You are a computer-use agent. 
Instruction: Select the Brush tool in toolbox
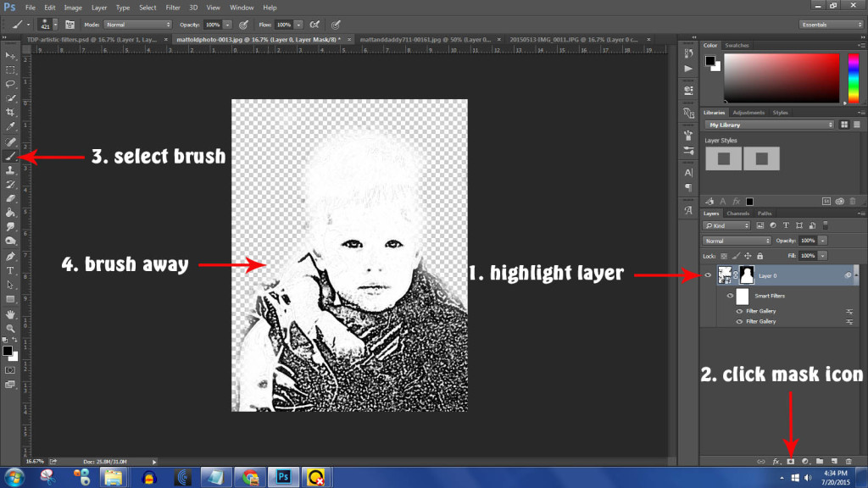point(10,157)
